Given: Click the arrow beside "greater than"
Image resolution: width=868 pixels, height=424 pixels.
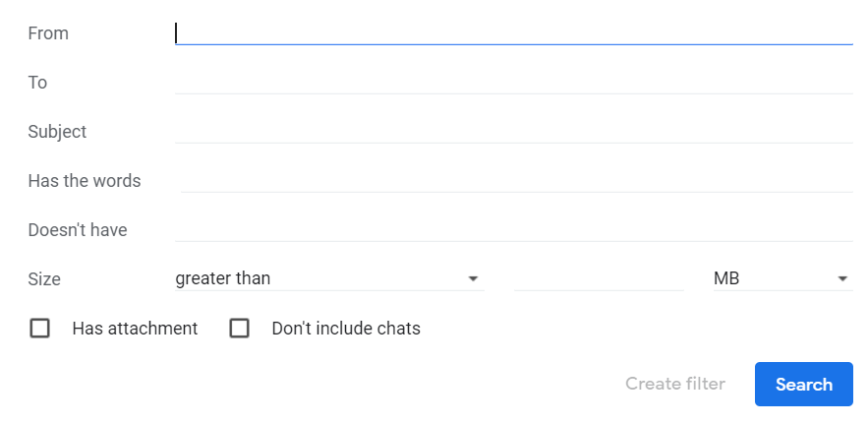Looking at the screenshot, I should 474,279.
